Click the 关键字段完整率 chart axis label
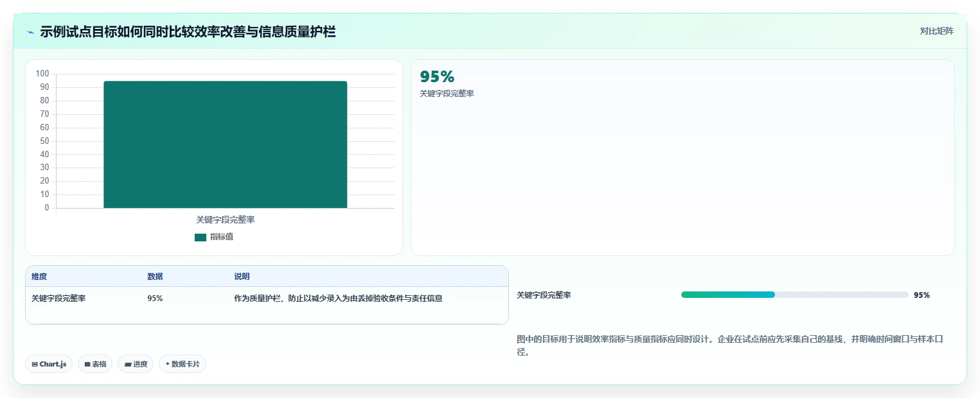 226,220
